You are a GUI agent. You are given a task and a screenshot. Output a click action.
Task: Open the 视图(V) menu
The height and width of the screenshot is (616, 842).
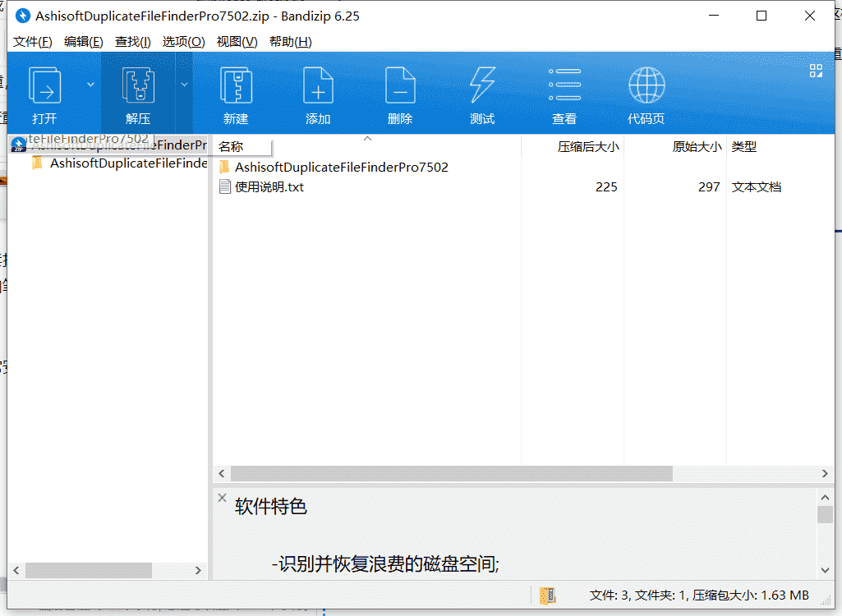pos(237,42)
